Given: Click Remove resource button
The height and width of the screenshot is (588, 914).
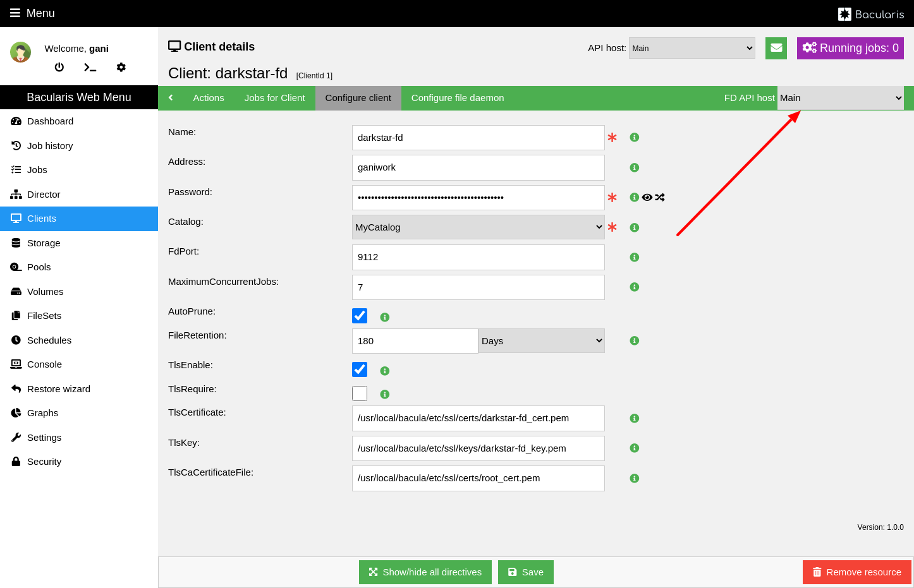Looking at the screenshot, I should click(857, 572).
